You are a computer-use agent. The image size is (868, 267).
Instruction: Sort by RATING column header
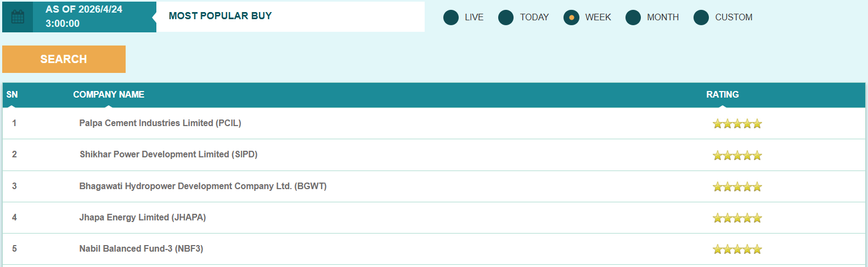click(x=722, y=95)
